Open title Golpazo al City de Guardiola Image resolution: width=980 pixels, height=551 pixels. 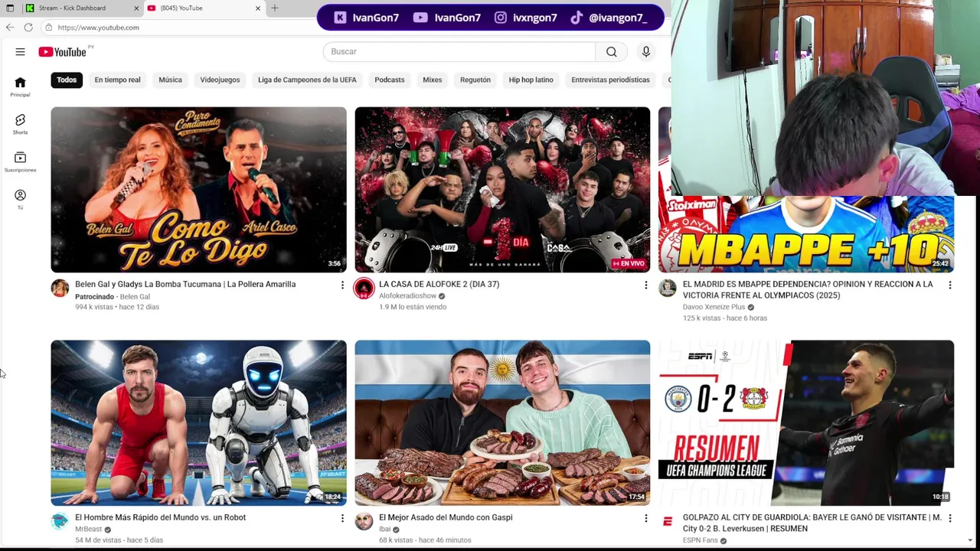[812, 523]
